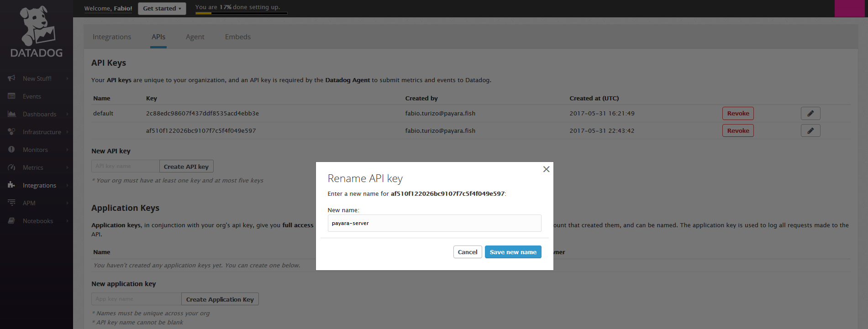Click the Created by column header
Screen dimensions: 868x329
[421, 98]
